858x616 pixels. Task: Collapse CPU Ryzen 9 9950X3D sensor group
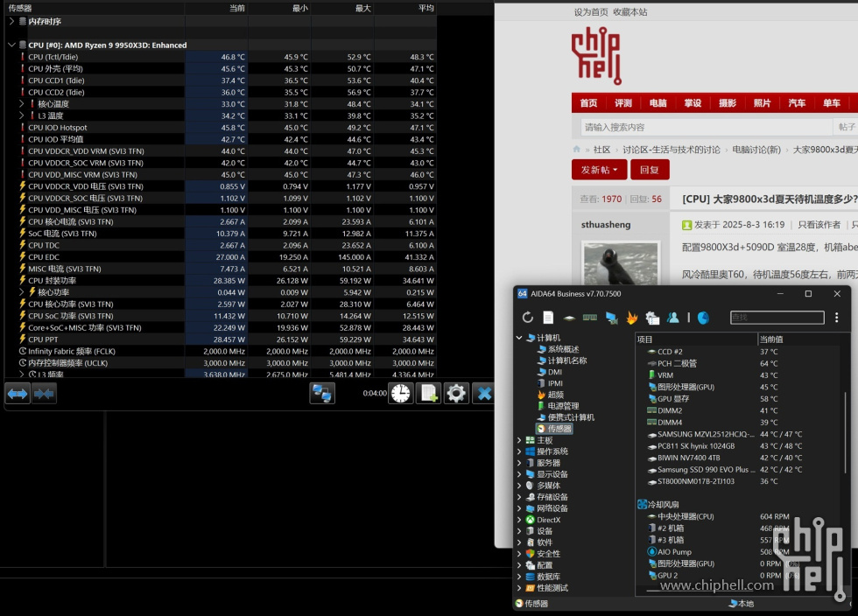[x=11, y=45]
